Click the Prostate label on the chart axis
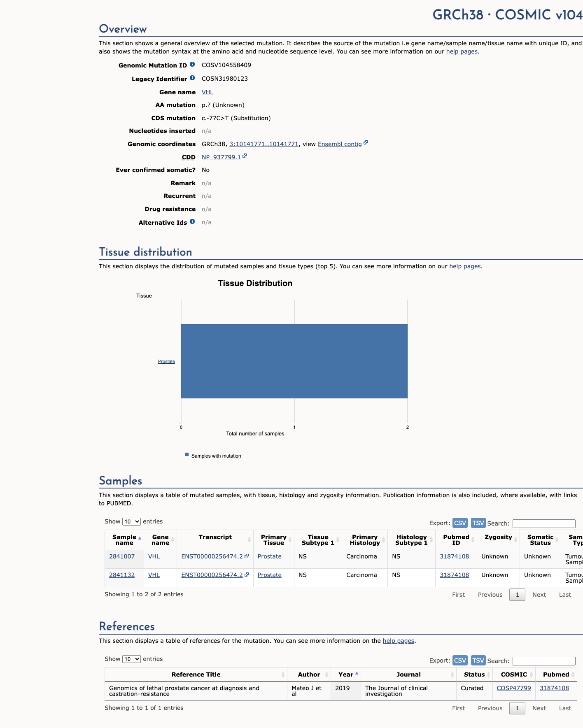Viewport: 583px width, 728px height. tap(166, 361)
